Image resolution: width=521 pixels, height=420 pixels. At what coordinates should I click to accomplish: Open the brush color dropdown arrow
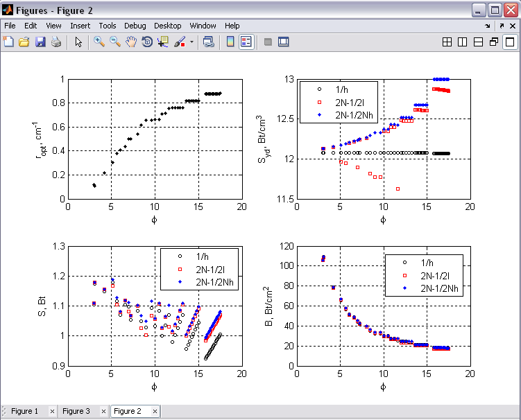(191, 42)
